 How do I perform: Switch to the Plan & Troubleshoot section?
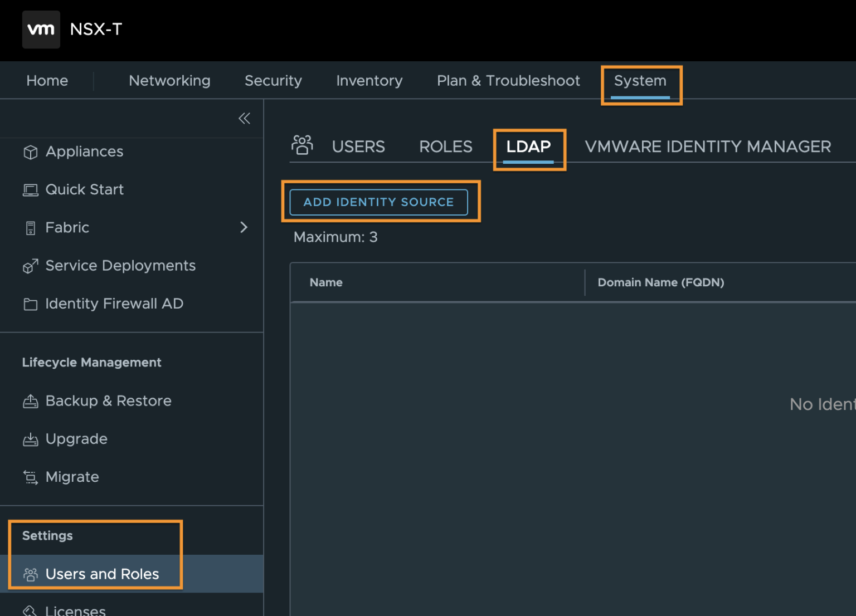coord(508,80)
